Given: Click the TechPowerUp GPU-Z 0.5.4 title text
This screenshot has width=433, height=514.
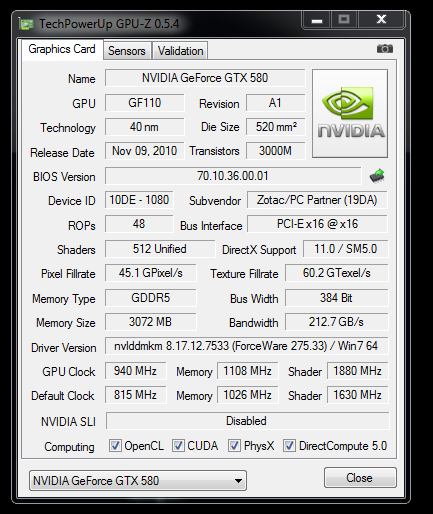Looking at the screenshot, I should pos(109,24).
